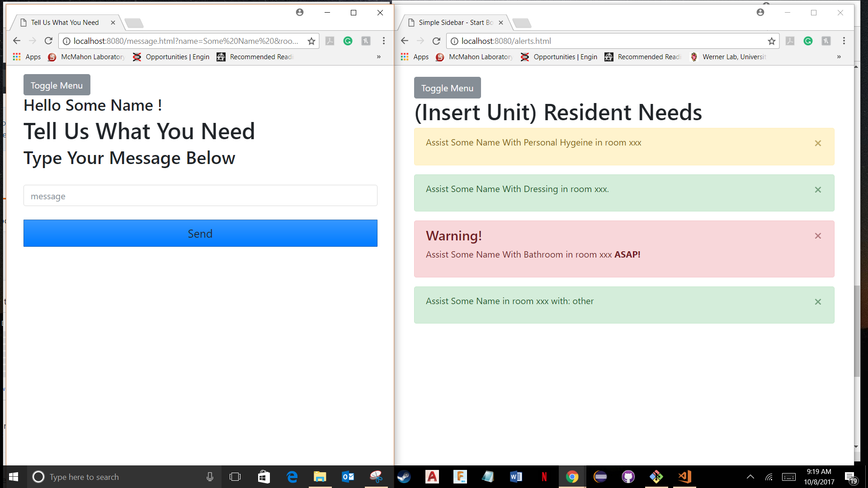Click the message input field
The width and height of the screenshot is (868, 488).
tap(200, 196)
